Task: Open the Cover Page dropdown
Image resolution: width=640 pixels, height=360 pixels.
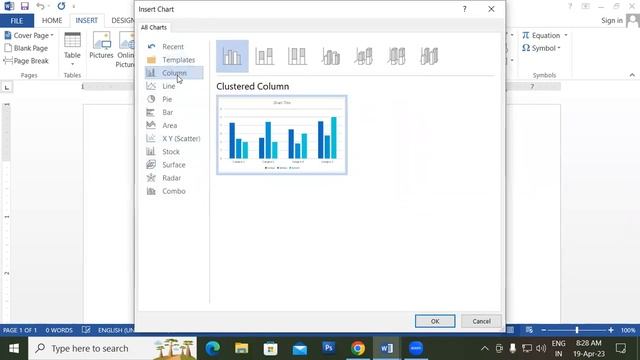Action: 29,36
